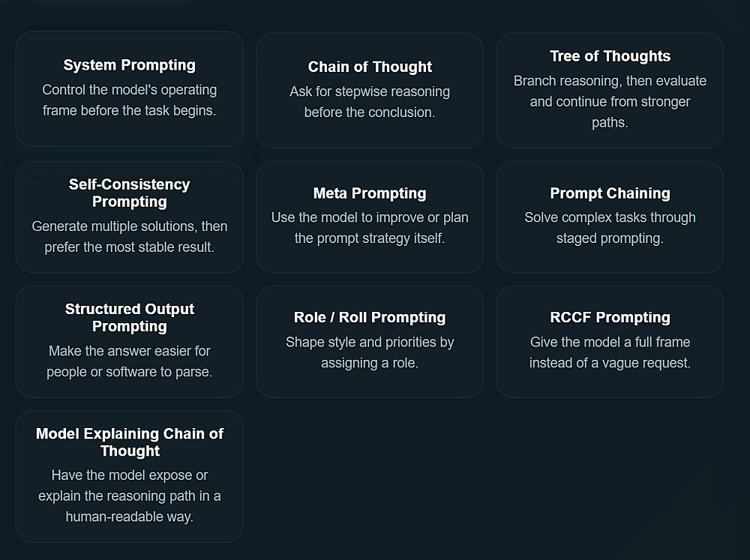Select the 'Make the answer easier' description

(129, 361)
